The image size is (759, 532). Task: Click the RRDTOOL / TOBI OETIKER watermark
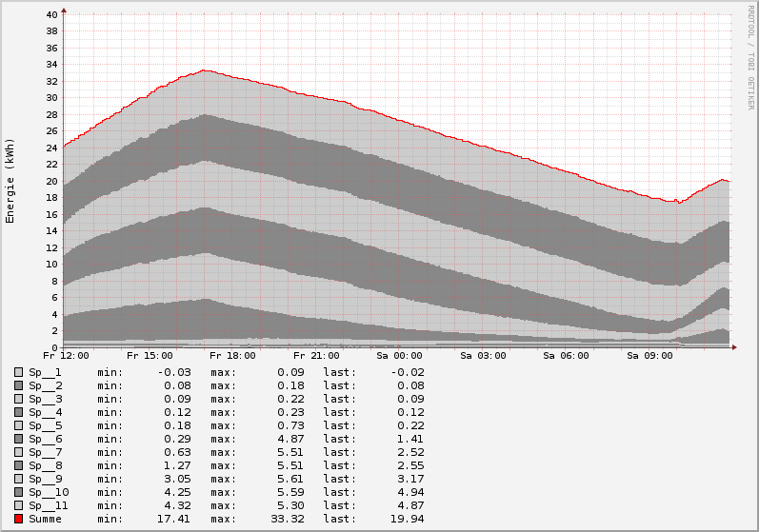click(x=750, y=57)
